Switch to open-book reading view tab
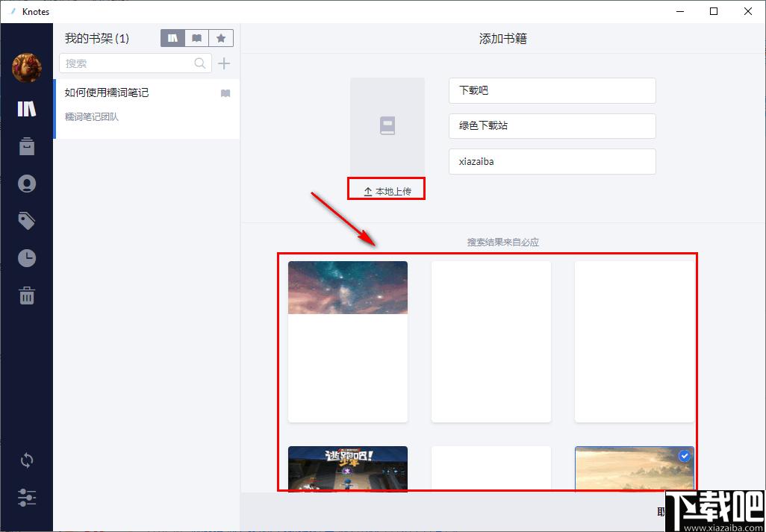This screenshot has width=766, height=532. point(197,38)
